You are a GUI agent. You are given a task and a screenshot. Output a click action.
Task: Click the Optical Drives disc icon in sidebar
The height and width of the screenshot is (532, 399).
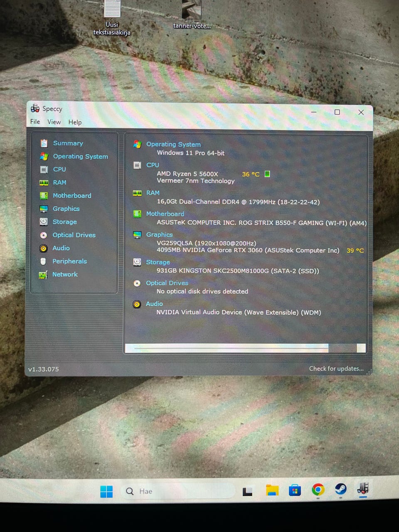pos(43,235)
